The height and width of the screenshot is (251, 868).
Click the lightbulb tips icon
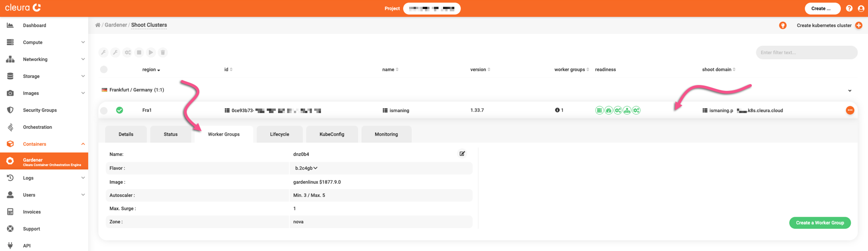click(x=783, y=25)
